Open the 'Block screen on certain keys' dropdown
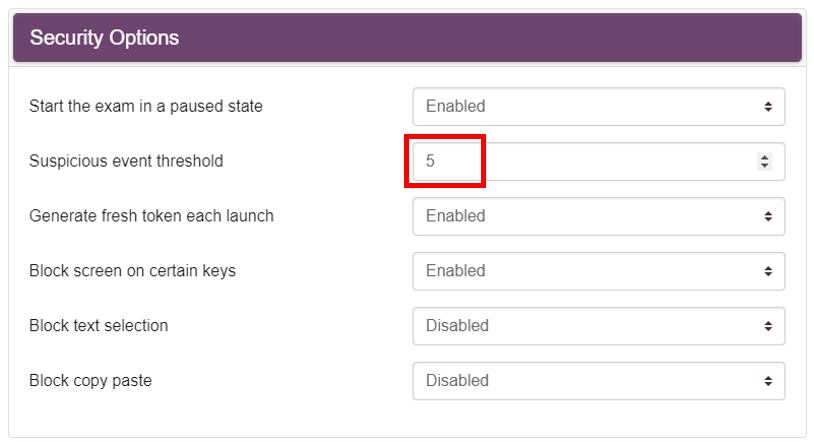 (599, 271)
